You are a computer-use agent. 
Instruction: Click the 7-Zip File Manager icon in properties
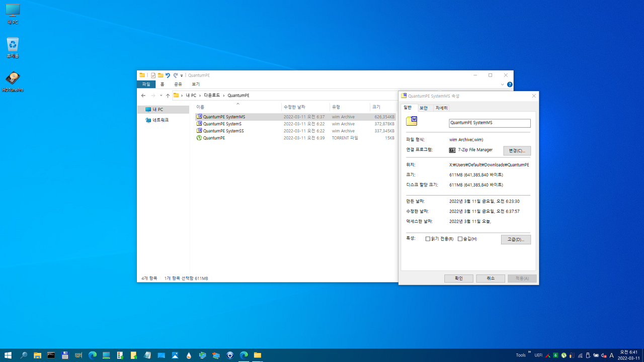452,150
